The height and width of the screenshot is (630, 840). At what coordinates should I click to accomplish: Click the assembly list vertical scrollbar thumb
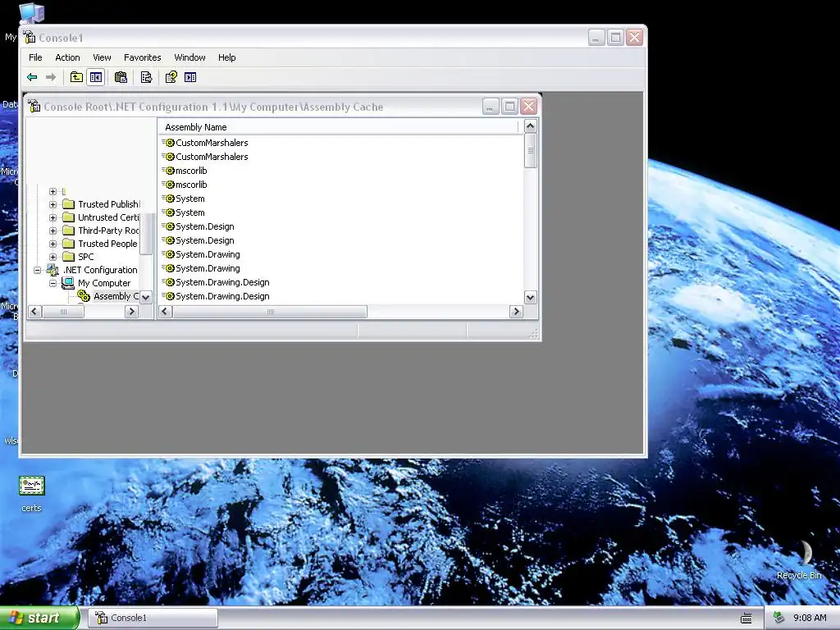(x=531, y=151)
